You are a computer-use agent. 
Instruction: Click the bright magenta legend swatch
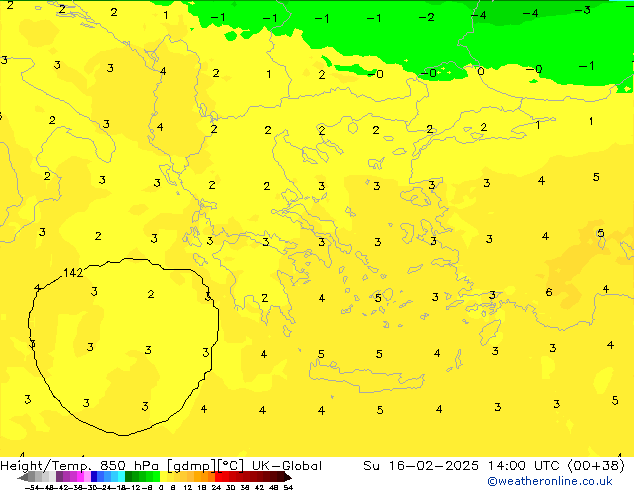[80, 476]
